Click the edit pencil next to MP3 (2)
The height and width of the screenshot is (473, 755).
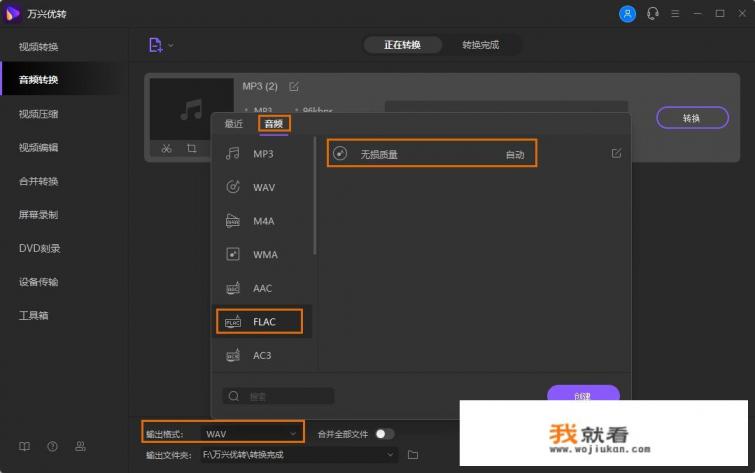(293, 86)
